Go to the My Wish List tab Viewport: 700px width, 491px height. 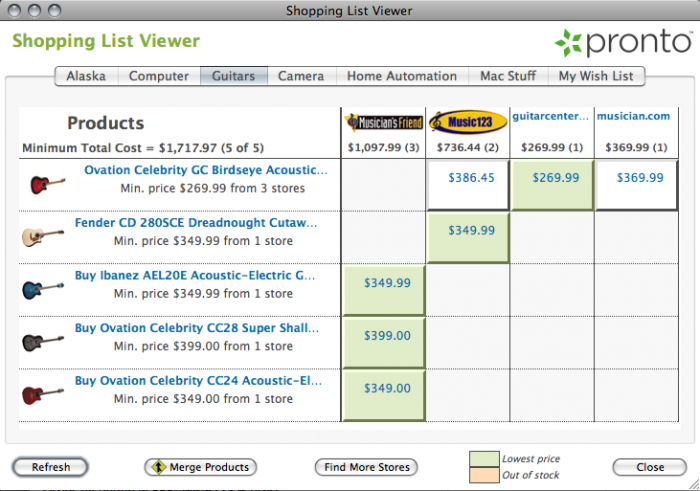pyautogui.click(x=596, y=76)
